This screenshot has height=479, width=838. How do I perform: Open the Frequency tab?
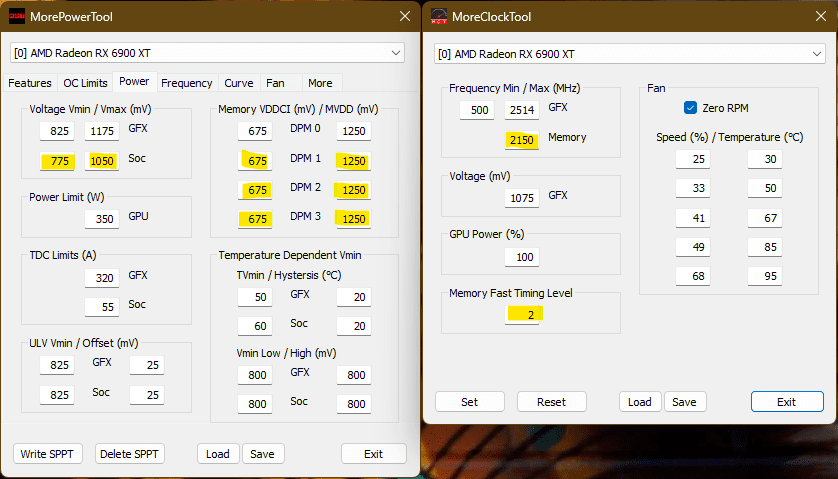(187, 83)
